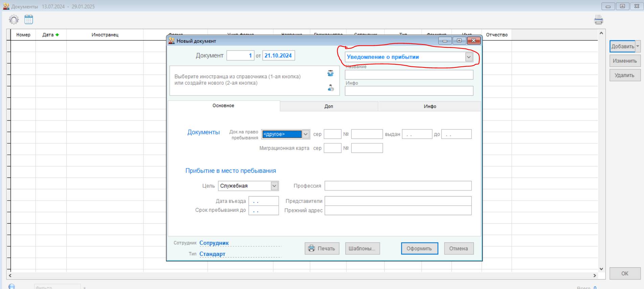644x289 pixels.
Task: Click the 'выдан' date field
Action: pyautogui.click(x=417, y=134)
